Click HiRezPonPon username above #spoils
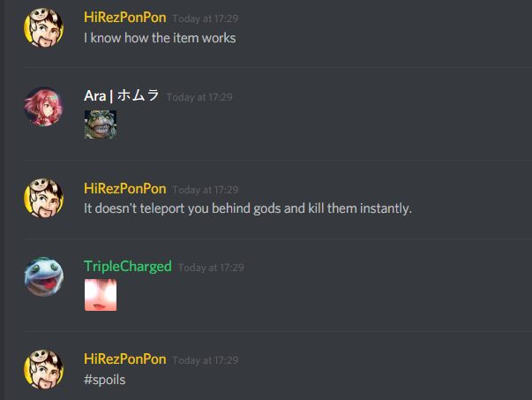The width and height of the screenshot is (532, 400). (x=125, y=358)
